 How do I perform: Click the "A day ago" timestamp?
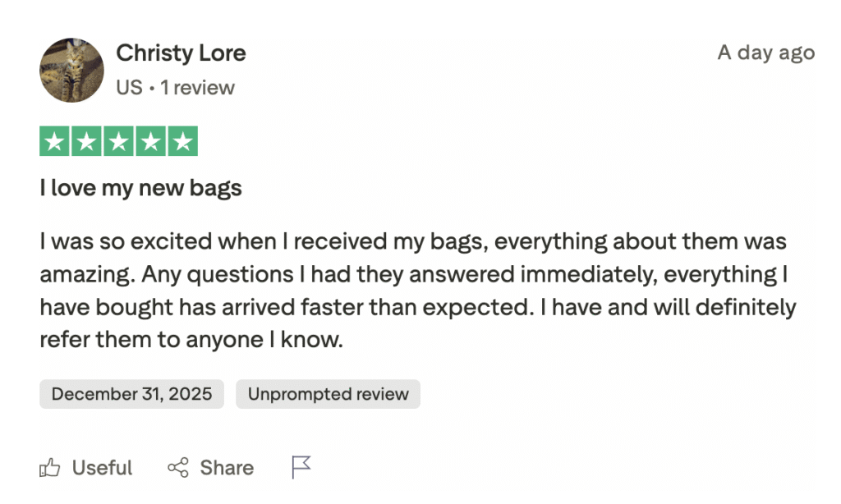point(765,53)
